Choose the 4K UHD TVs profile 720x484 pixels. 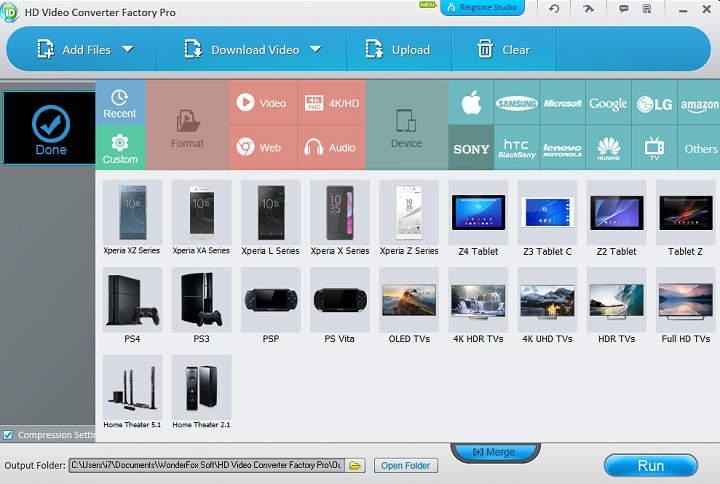point(547,306)
